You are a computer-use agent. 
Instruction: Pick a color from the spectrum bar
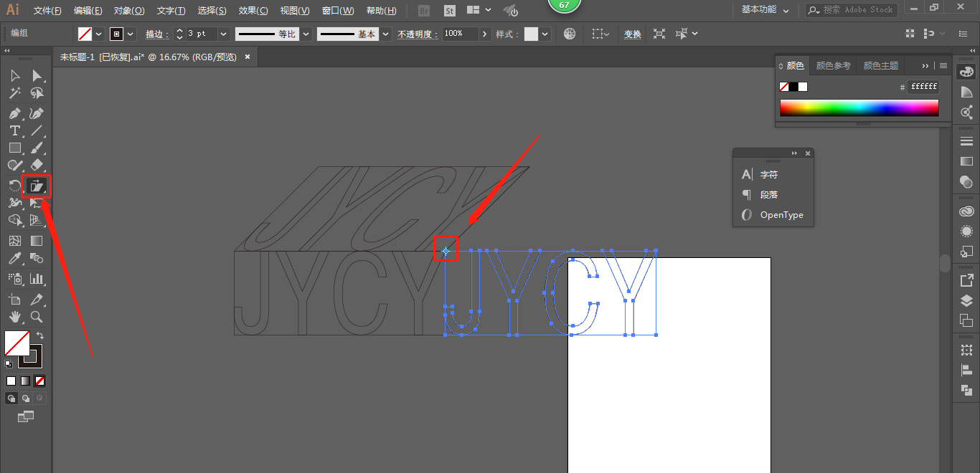[859, 107]
